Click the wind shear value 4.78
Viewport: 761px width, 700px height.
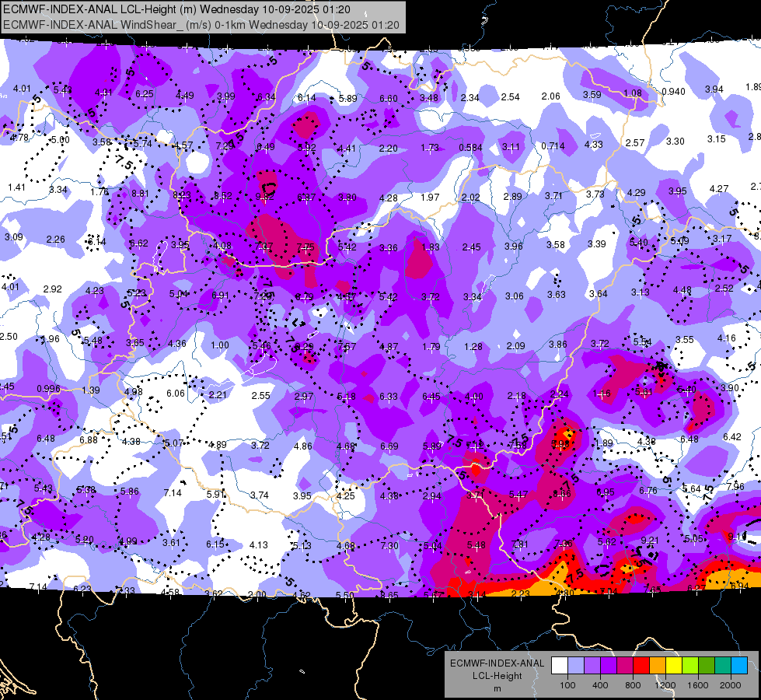pyautogui.click(x=19, y=138)
